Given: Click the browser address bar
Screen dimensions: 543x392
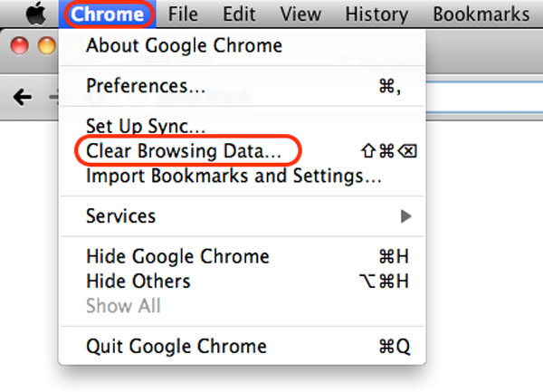Looking at the screenshot, I should coord(480,97).
